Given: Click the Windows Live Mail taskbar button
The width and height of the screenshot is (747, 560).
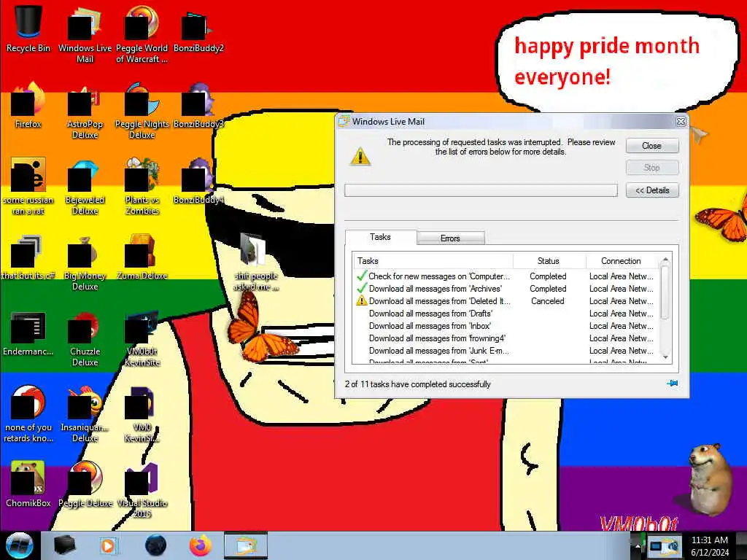Looking at the screenshot, I should pos(246,545).
